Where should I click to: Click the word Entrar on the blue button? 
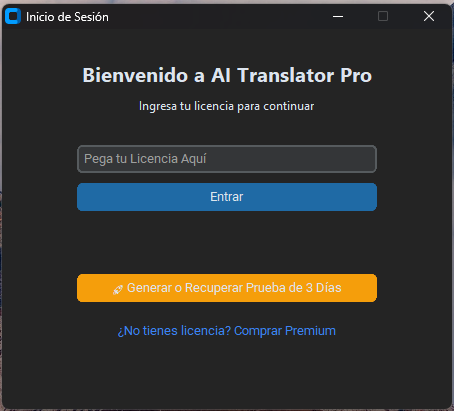pyautogui.click(x=227, y=197)
